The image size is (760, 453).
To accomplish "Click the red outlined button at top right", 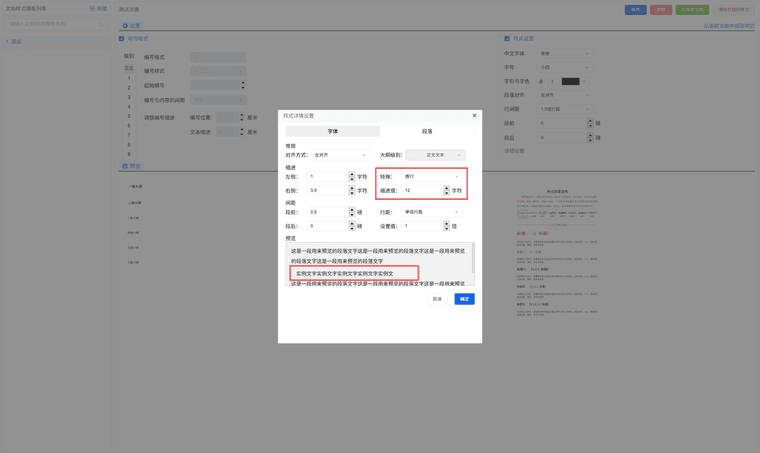I will [x=733, y=10].
